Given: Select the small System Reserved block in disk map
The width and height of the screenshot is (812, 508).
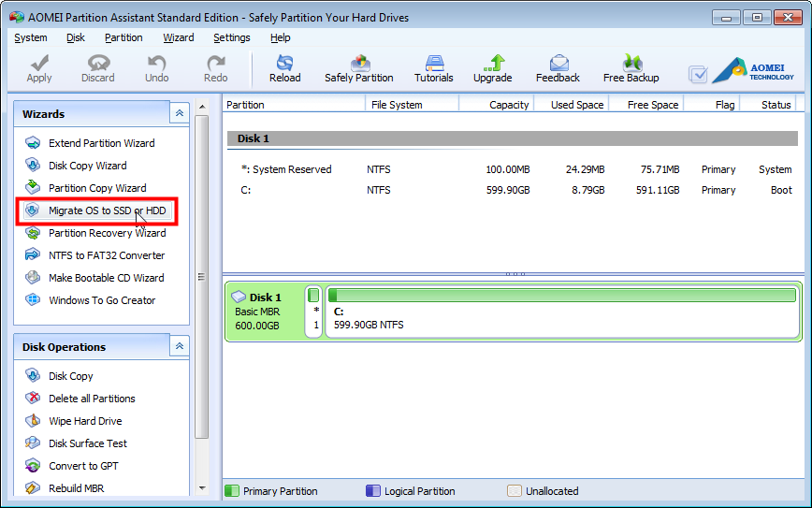Looking at the screenshot, I should (313, 312).
